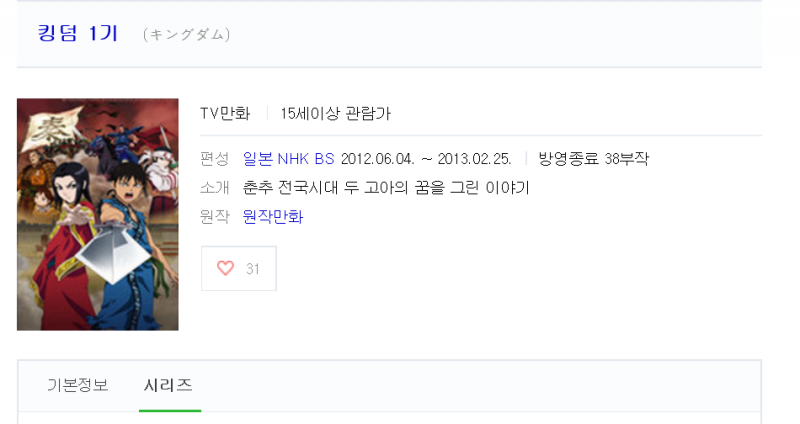The image size is (800, 424).
Task: Open the 일본 NHK BS broadcaster link
Action: tap(288, 158)
